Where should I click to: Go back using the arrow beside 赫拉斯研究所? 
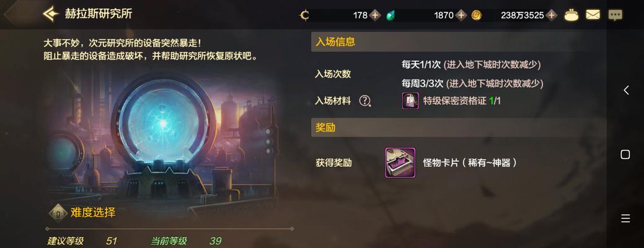click(51, 14)
